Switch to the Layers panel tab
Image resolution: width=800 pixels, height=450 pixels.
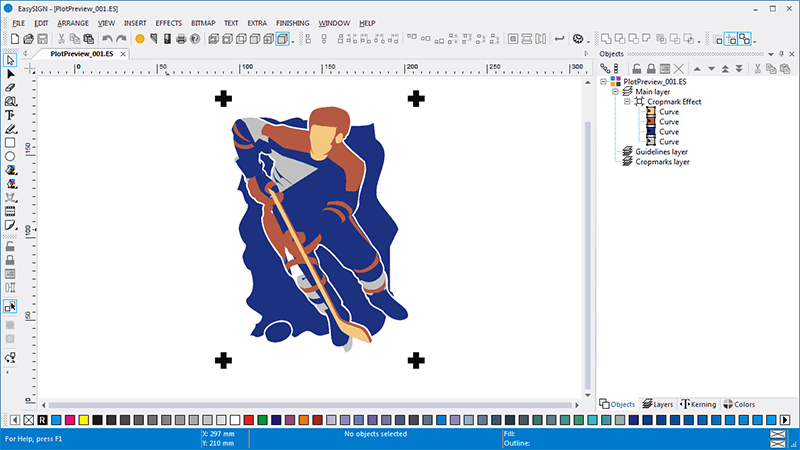657,404
